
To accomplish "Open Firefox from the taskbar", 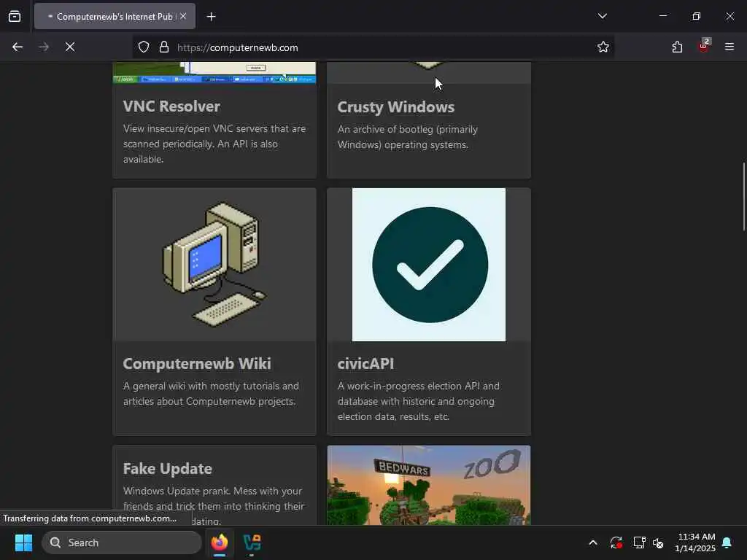I will point(220,542).
